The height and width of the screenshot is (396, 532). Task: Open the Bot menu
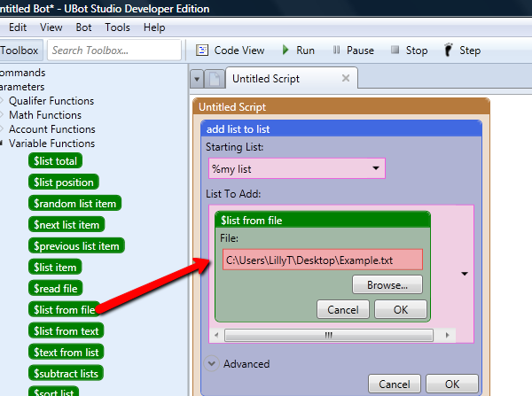click(83, 27)
